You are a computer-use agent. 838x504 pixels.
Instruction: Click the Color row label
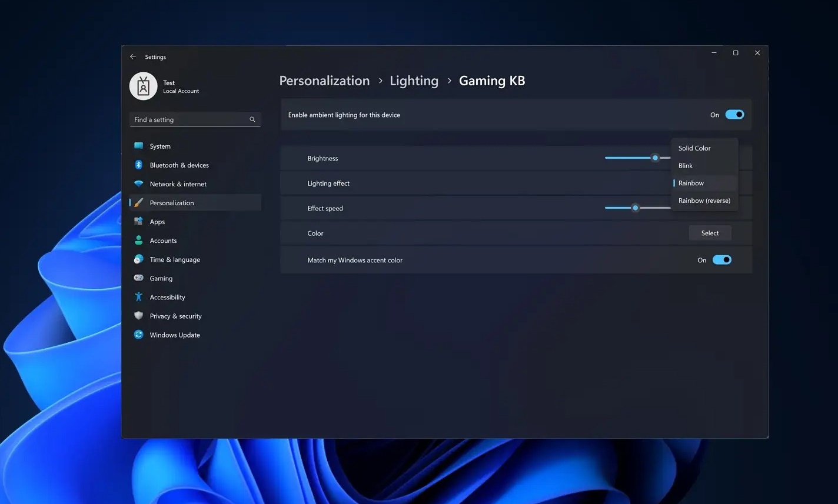[x=315, y=233]
